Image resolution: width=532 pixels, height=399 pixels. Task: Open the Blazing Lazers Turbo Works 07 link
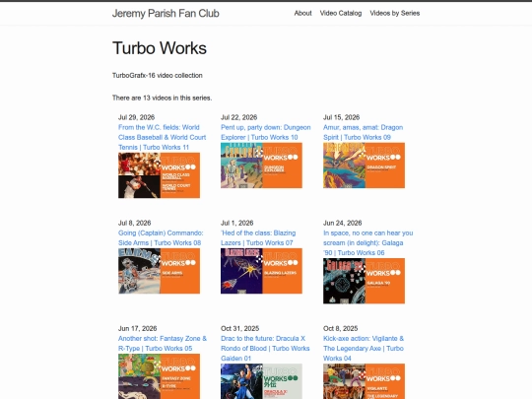click(258, 237)
